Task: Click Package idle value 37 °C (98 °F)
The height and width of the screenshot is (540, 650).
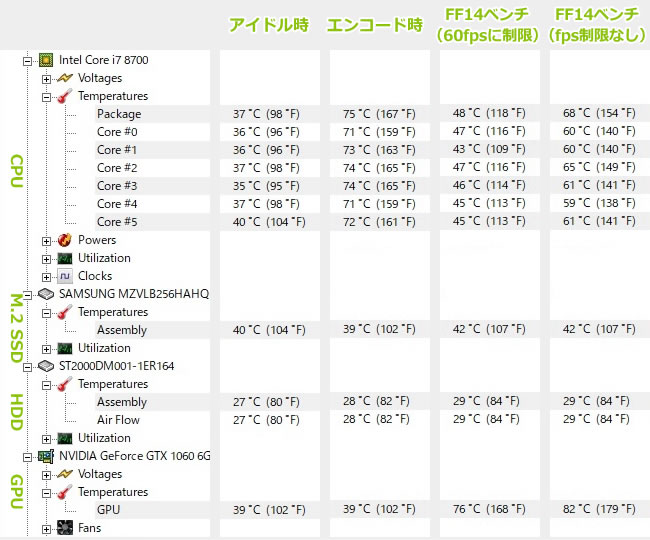Action: tap(266, 114)
